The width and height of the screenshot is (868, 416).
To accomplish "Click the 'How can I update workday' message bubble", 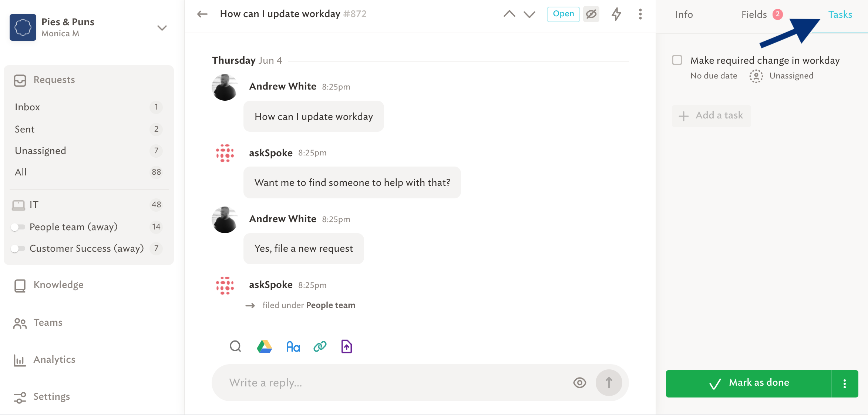I will 314,117.
